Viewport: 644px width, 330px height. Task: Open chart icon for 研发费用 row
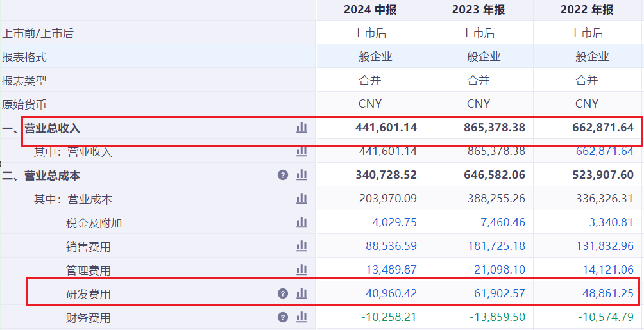301,293
